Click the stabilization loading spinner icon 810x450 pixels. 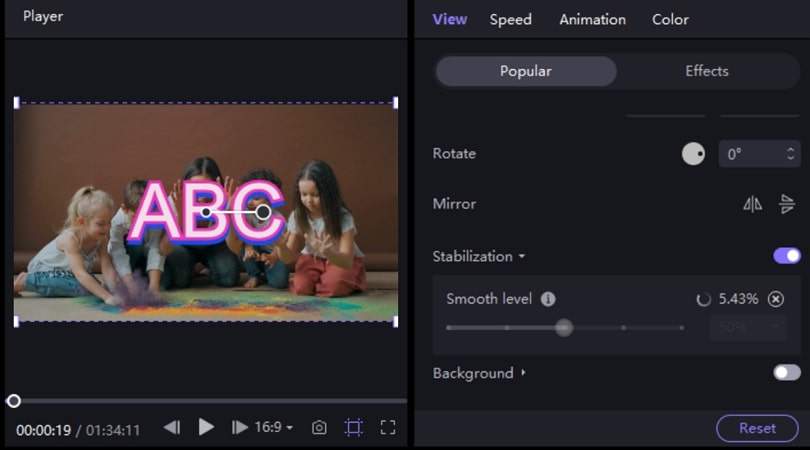(x=703, y=299)
